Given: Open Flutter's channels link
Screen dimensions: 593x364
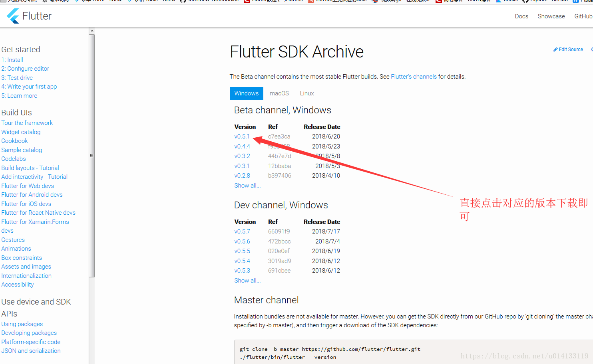Looking at the screenshot, I should (414, 77).
